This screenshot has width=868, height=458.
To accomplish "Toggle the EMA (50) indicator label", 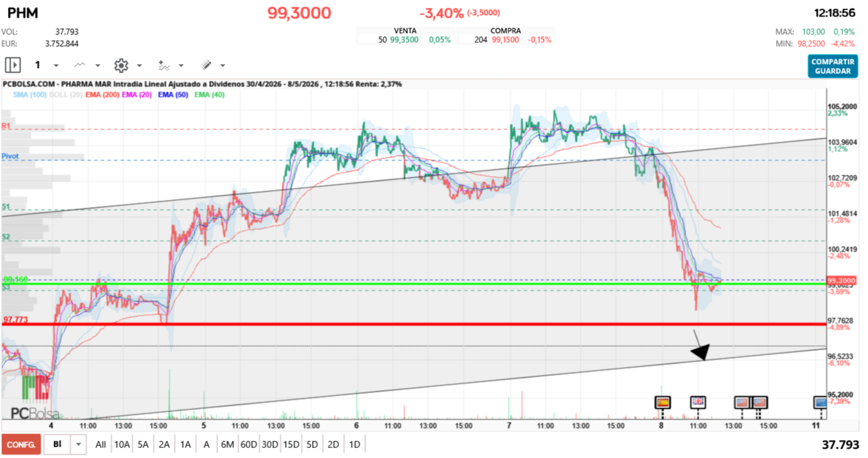I will 173,95.
